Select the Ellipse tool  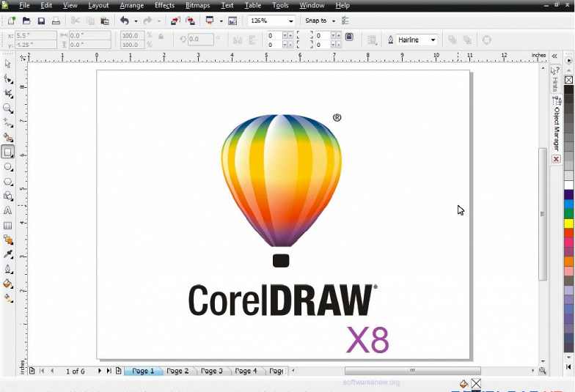[7, 167]
